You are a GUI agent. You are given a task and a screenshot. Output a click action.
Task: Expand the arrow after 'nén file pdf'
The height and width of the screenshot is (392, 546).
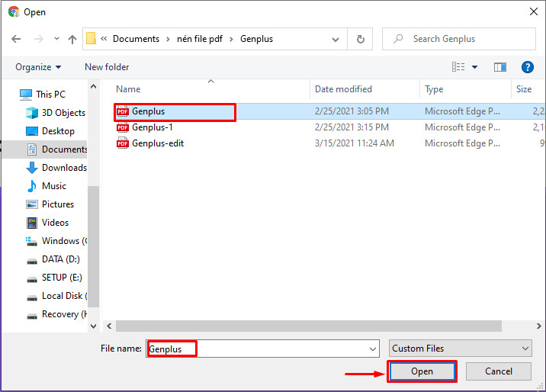(x=231, y=40)
